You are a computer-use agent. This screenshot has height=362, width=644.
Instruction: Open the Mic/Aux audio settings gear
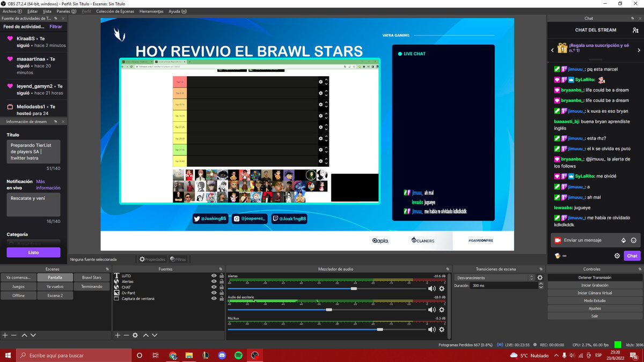[442, 330]
